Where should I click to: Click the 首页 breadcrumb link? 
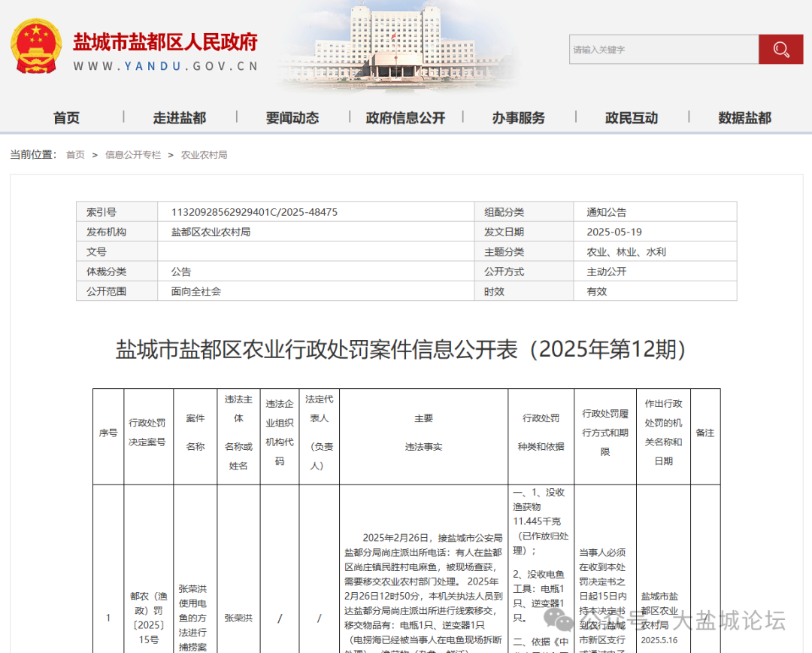(x=76, y=155)
